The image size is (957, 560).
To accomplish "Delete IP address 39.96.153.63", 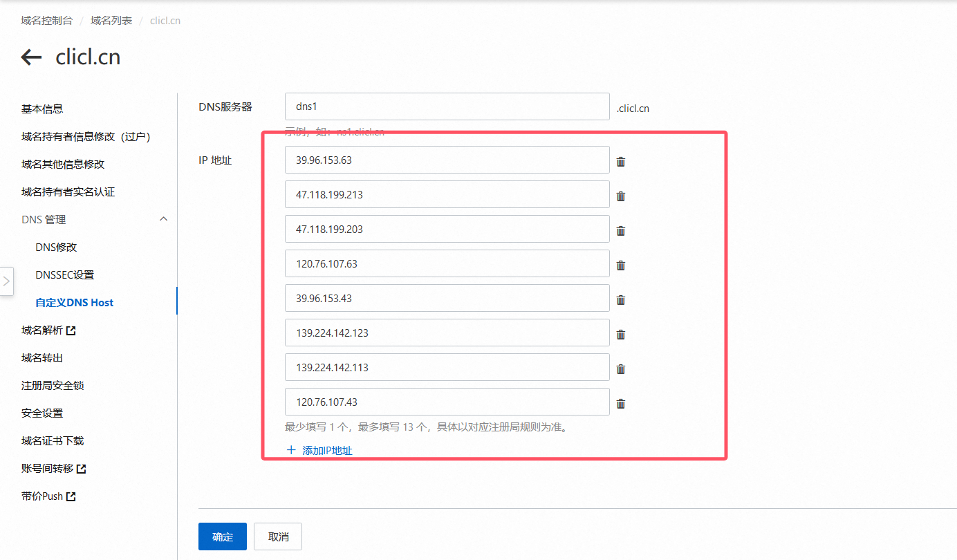I will (621, 162).
